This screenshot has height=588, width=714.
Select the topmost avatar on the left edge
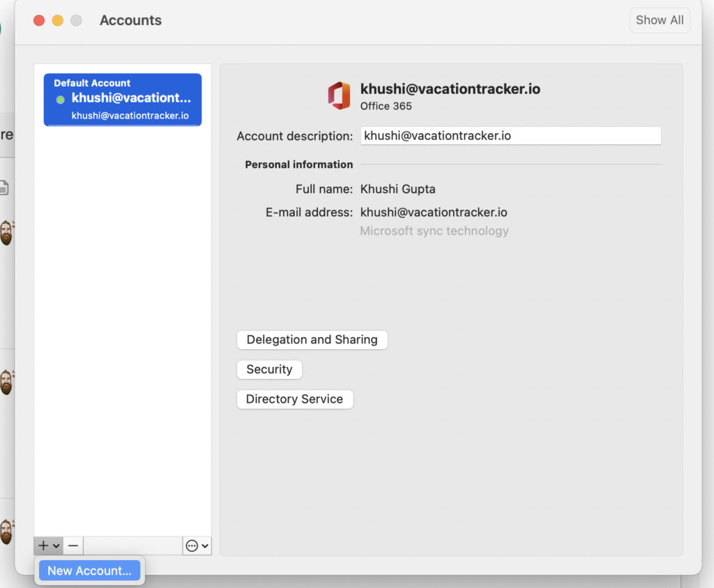coord(4,233)
